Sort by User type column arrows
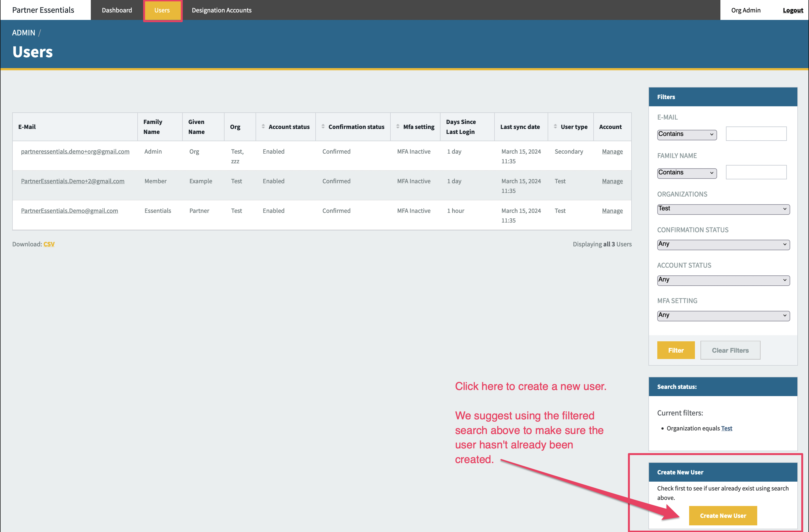Viewport: 809px width, 532px height. point(555,126)
